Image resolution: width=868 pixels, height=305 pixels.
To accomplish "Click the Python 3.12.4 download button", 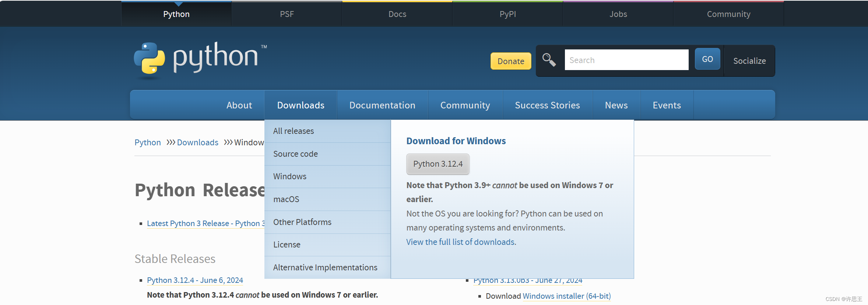I will click(x=438, y=164).
